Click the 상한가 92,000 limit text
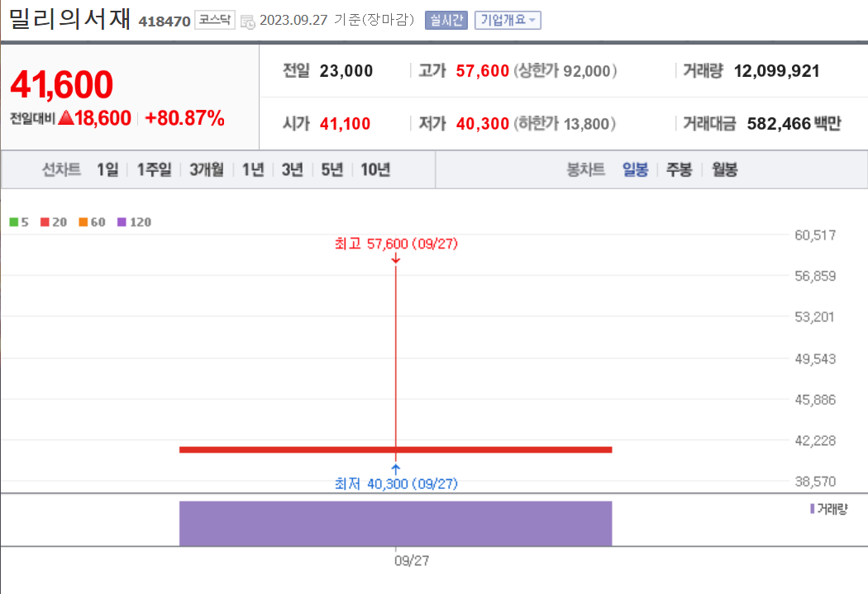 pyautogui.click(x=565, y=71)
